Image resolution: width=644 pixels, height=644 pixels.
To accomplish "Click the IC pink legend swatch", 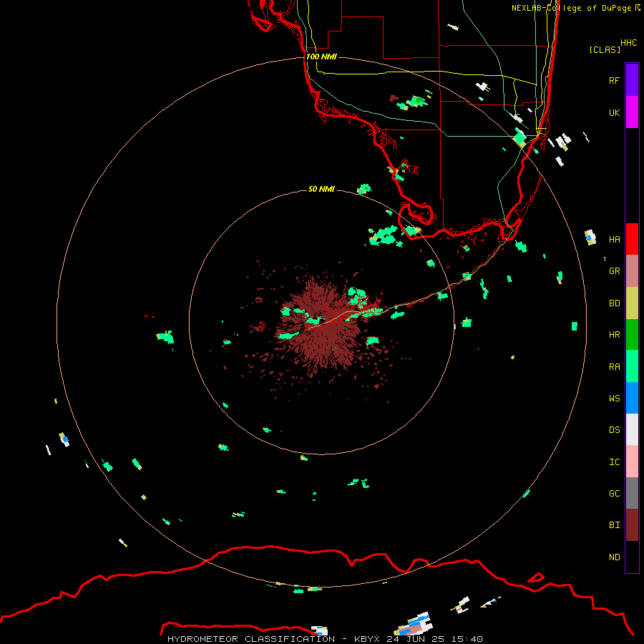I will [632, 462].
